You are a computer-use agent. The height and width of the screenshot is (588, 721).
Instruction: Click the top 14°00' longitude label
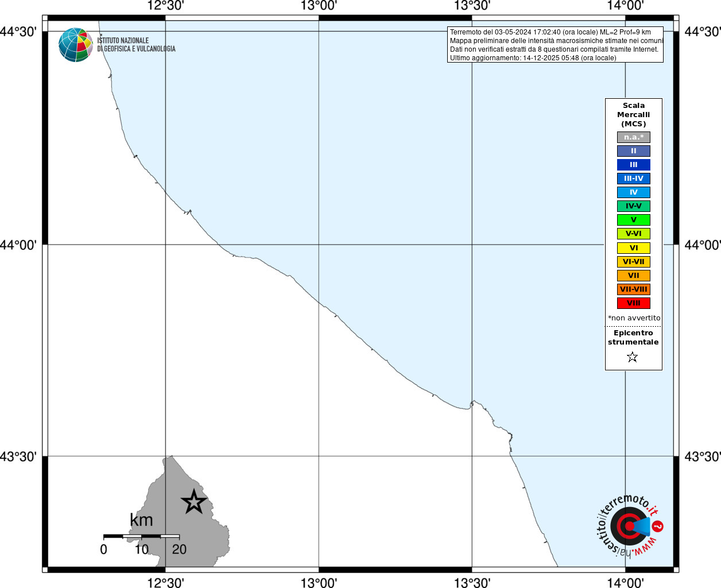click(626, 6)
